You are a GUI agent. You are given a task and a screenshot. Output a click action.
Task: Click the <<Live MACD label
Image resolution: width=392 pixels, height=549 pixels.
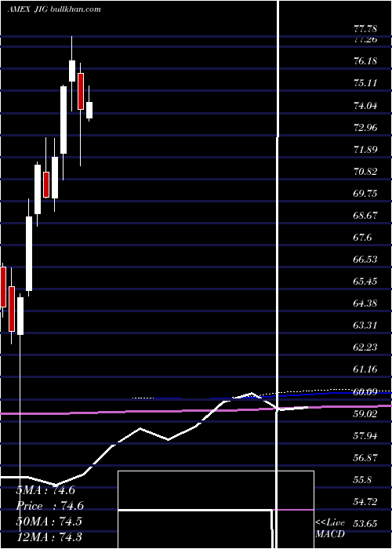[x=330, y=529]
